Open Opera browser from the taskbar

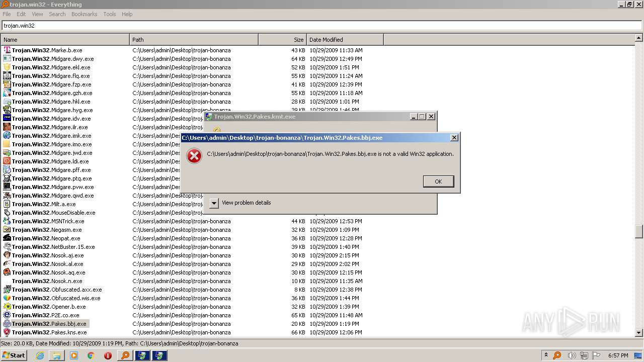coord(108,355)
